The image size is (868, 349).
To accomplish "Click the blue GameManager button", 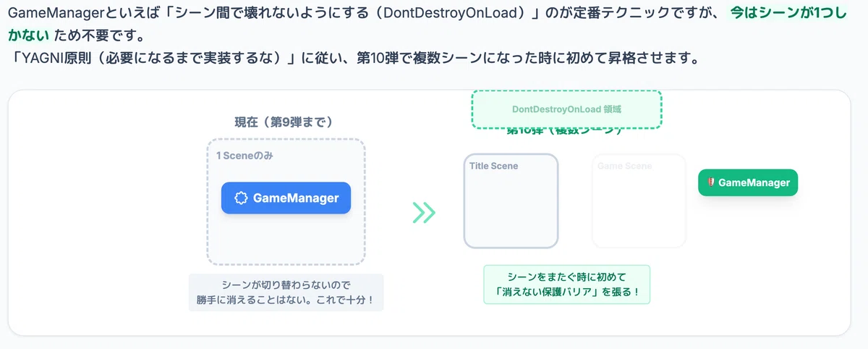I will click(286, 198).
